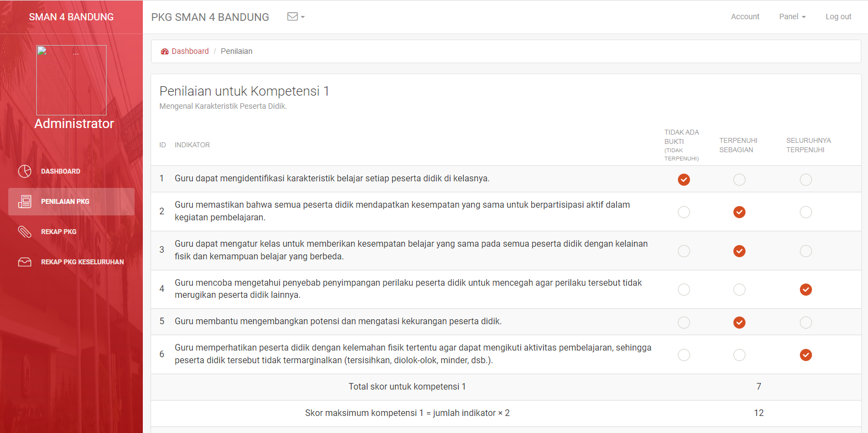Click the Penilaian breadcrumb text
This screenshot has width=868, height=433.
pos(237,51)
